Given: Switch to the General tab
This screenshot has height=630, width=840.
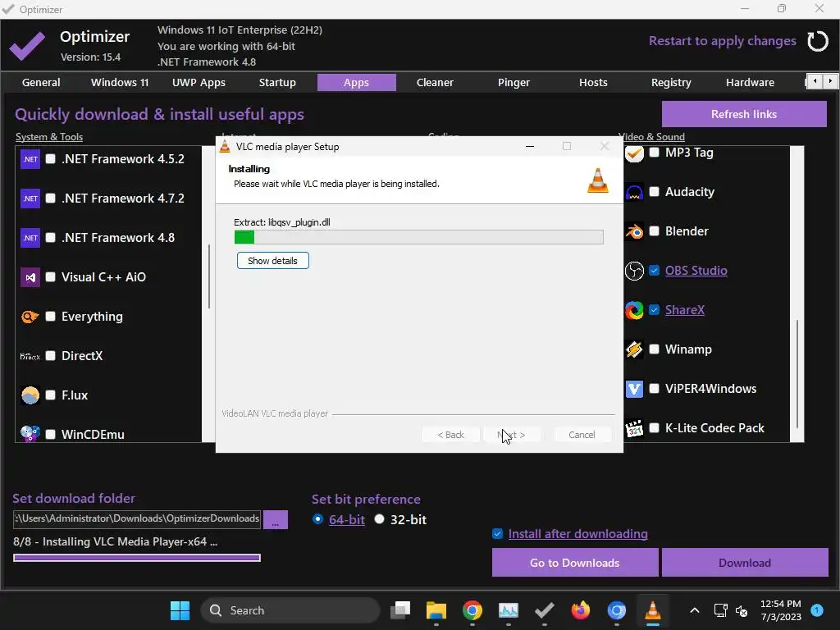Looking at the screenshot, I should [41, 83].
